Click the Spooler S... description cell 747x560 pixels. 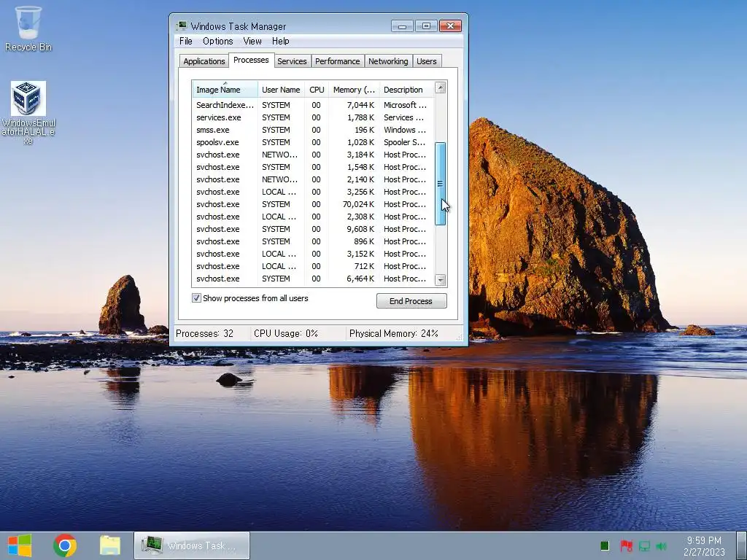[x=404, y=142]
